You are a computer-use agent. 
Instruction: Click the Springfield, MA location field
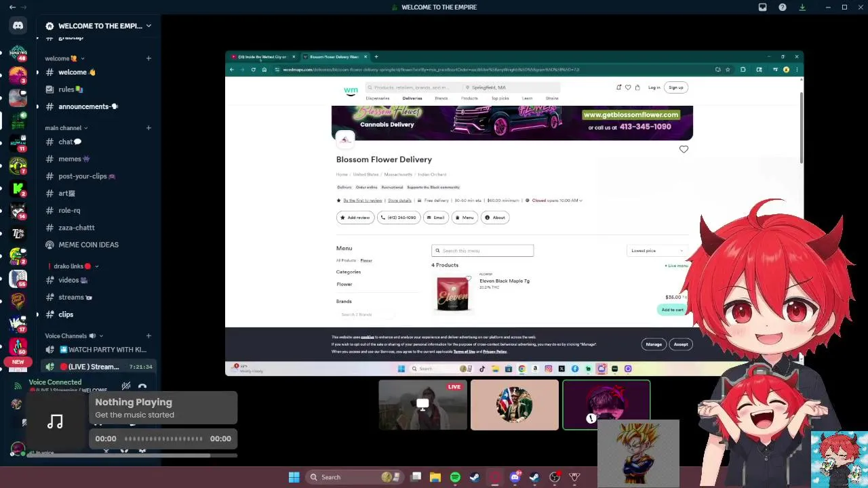coord(511,87)
